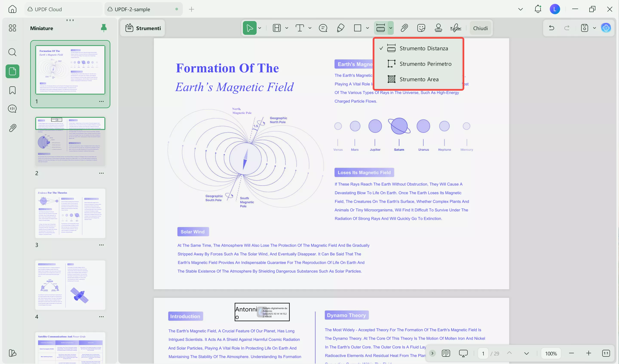The width and height of the screenshot is (619, 364).
Task: Expand the text tool dropdown arrow
Action: 310,28
